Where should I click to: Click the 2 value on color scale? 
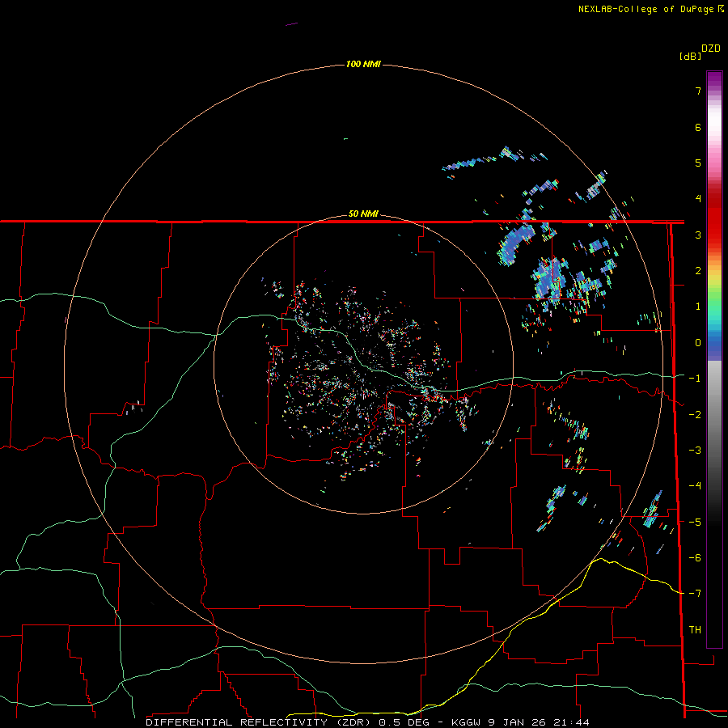pos(698,271)
